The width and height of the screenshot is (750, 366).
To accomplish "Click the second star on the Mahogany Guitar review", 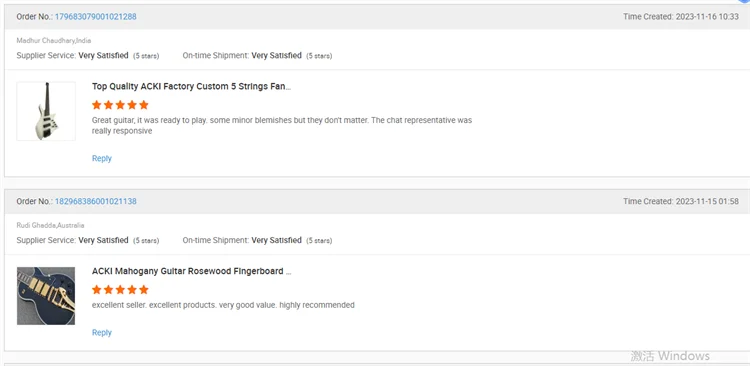I will coord(108,289).
